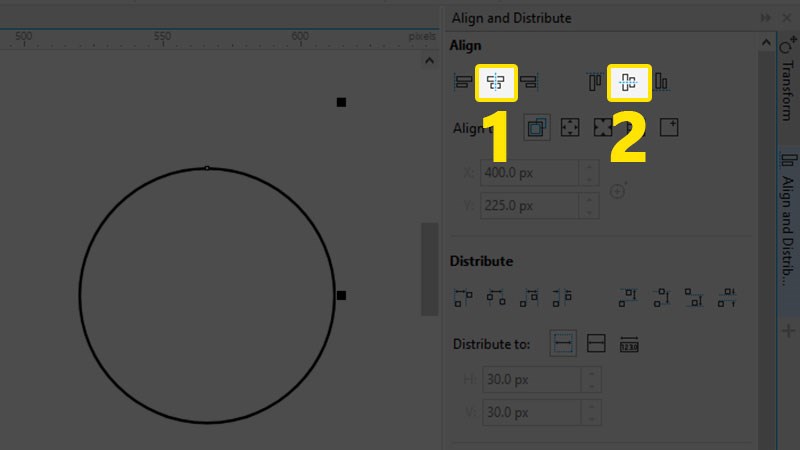Click the Align Right icon
The image size is (800, 450).
529,82
